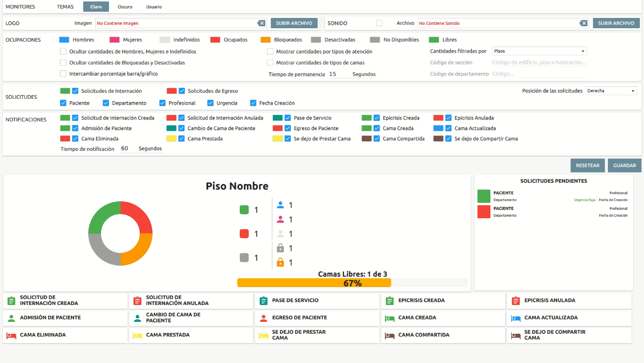Screen dimensions: 644x363
Task: Clear the sound file field
Action: tap(584, 23)
